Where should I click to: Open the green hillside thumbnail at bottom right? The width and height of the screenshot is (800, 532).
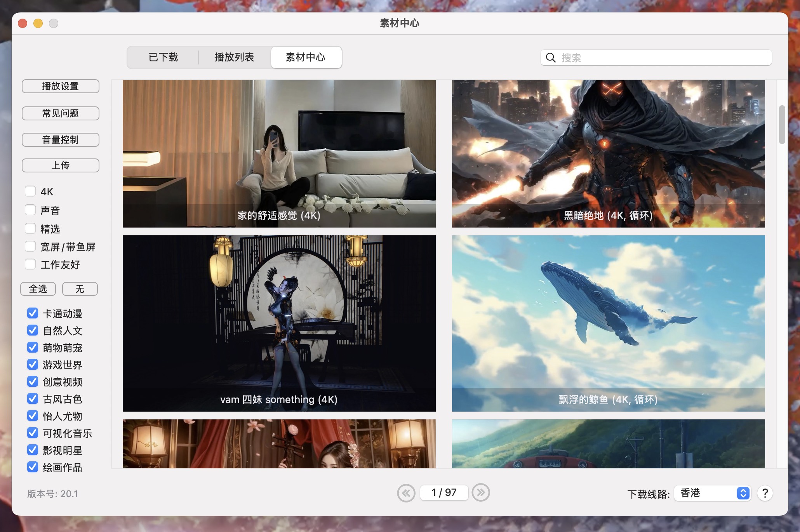pos(609,444)
